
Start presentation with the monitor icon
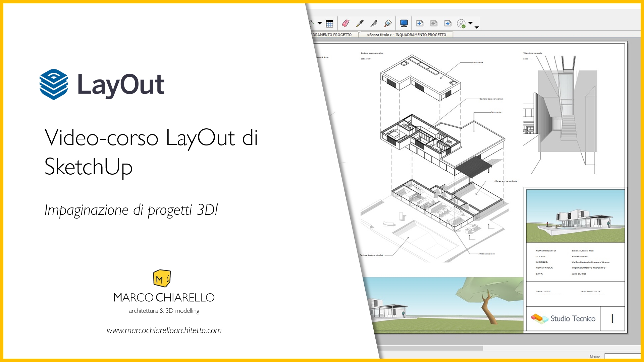point(404,23)
